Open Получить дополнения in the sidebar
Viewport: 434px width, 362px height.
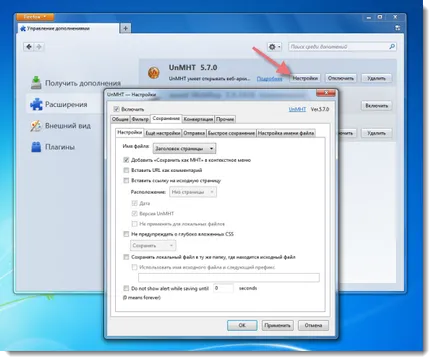point(76,83)
